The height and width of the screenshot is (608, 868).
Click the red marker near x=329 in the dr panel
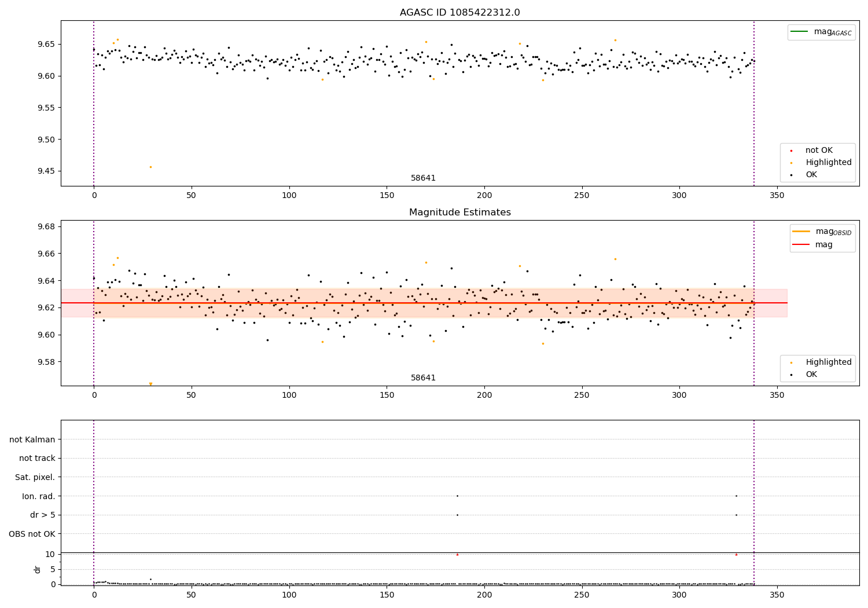[x=736, y=554]
